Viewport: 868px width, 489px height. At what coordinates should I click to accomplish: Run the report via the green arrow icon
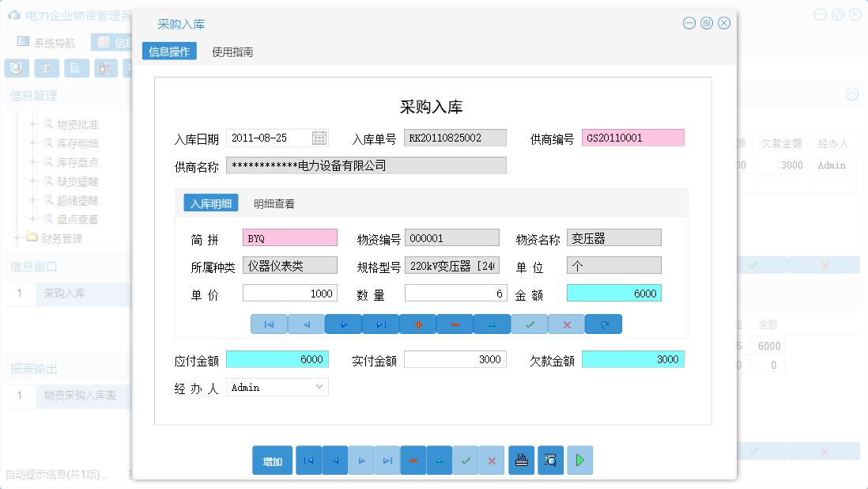click(x=579, y=460)
